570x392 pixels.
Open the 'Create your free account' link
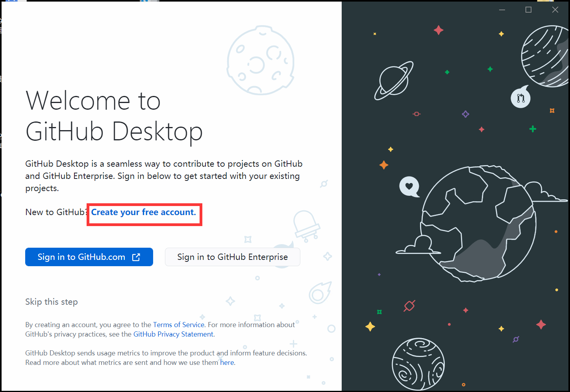click(144, 212)
